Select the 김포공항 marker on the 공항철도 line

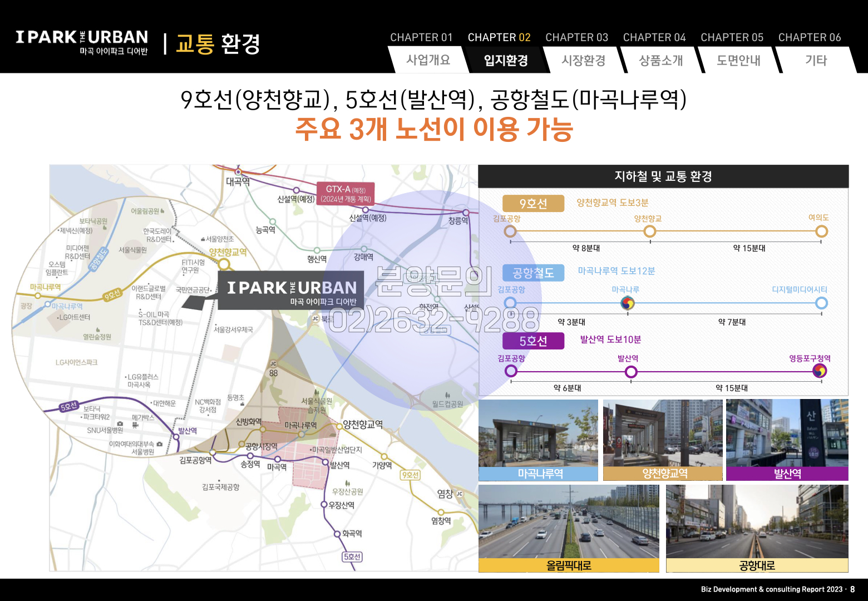click(510, 303)
